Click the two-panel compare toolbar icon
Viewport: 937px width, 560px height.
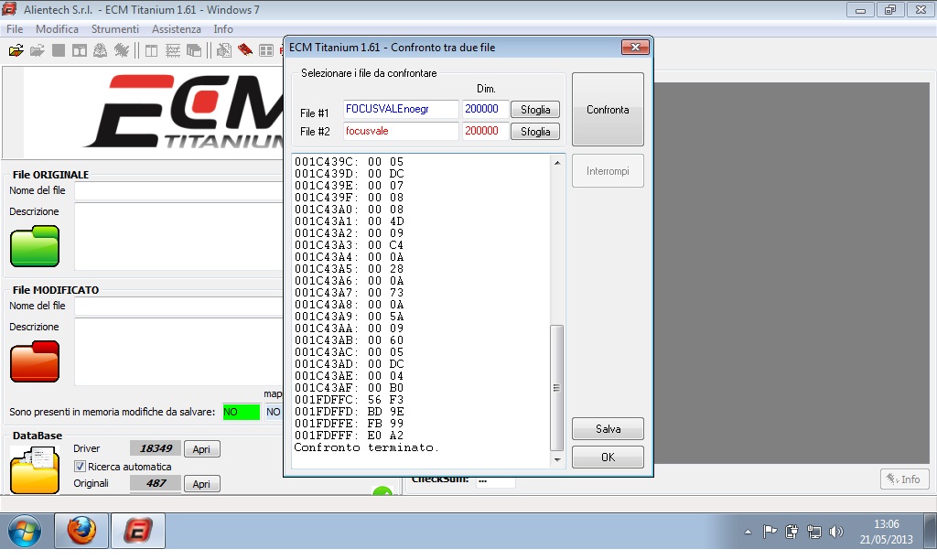coord(79,51)
